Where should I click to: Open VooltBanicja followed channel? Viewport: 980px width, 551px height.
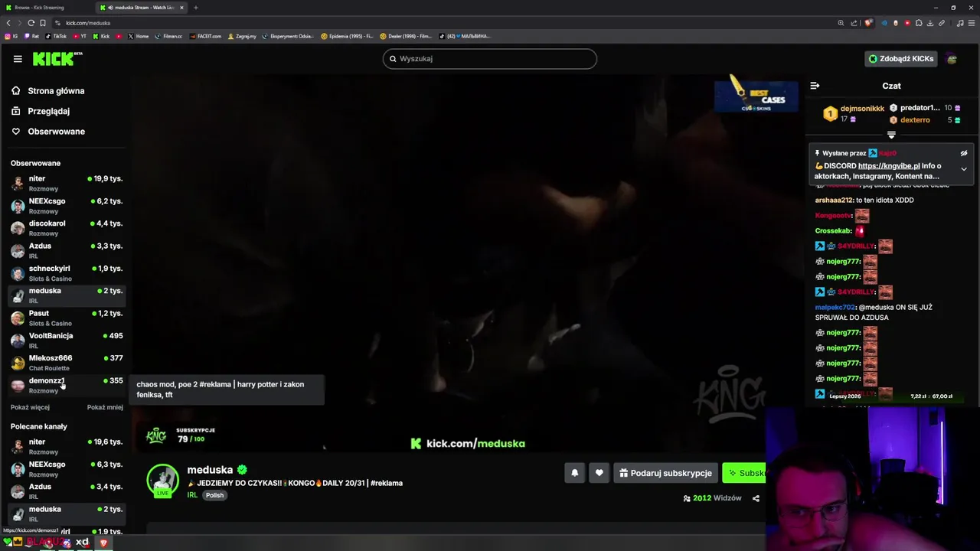coord(66,340)
